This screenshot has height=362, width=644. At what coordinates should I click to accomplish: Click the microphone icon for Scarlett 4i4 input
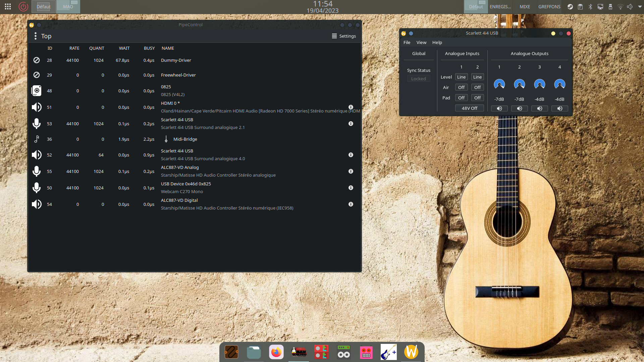click(x=37, y=124)
